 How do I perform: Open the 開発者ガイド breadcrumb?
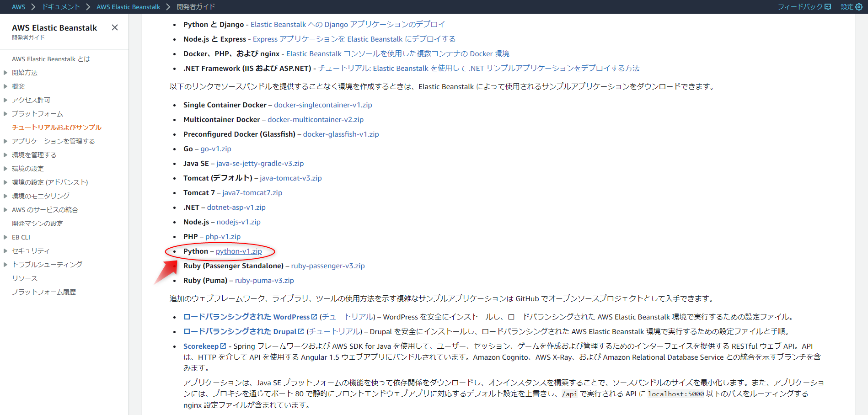(196, 7)
